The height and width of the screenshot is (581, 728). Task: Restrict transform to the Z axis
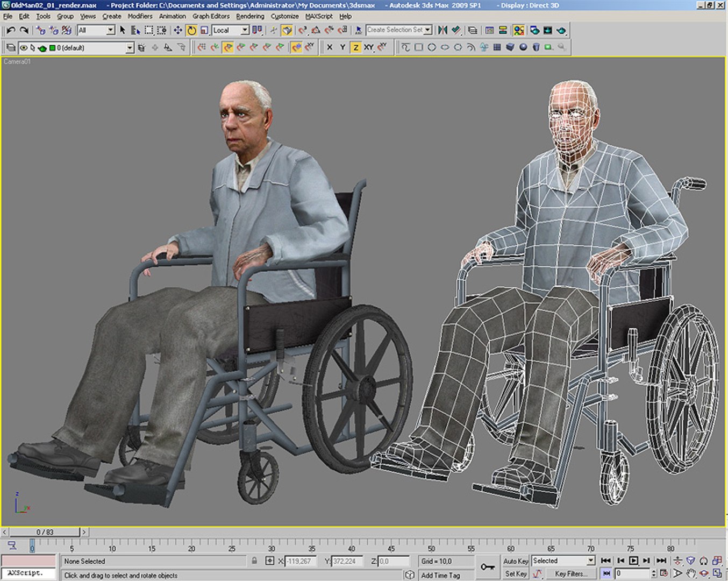[x=355, y=47]
